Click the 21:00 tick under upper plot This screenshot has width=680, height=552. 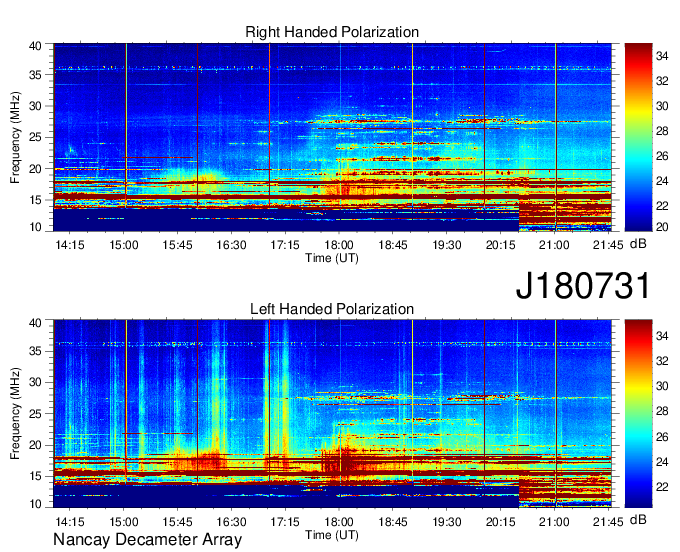[x=554, y=245]
